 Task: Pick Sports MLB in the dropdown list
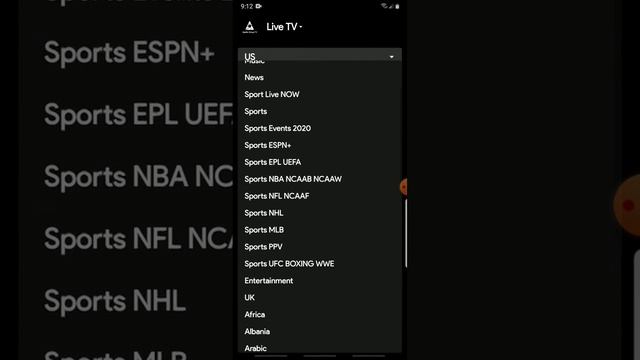tap(264, 230)
